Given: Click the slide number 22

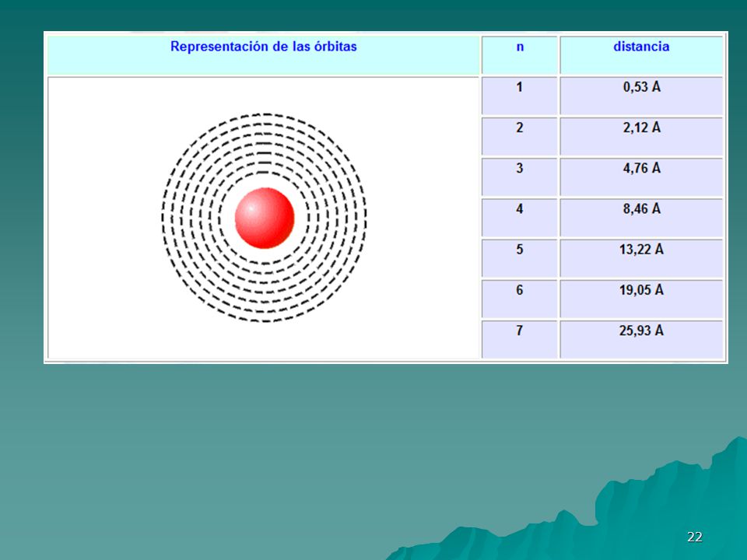Looking at the screenshot, I should coord(695,537).
